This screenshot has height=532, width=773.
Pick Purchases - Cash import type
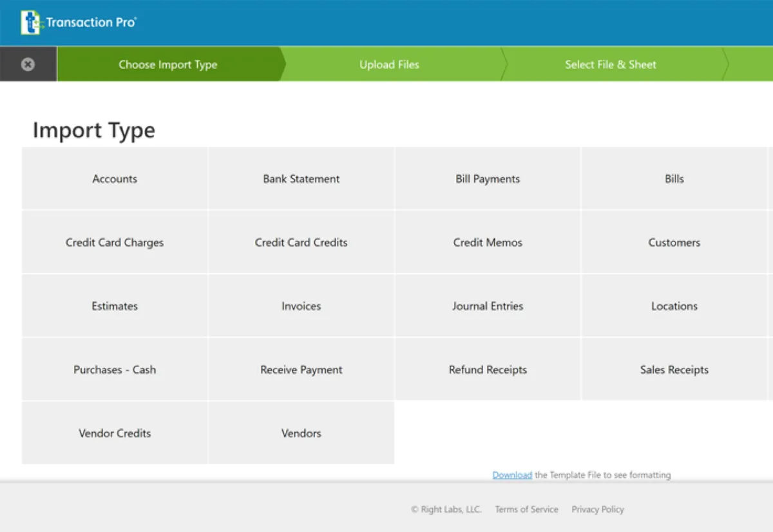click(x=115, y=370)
